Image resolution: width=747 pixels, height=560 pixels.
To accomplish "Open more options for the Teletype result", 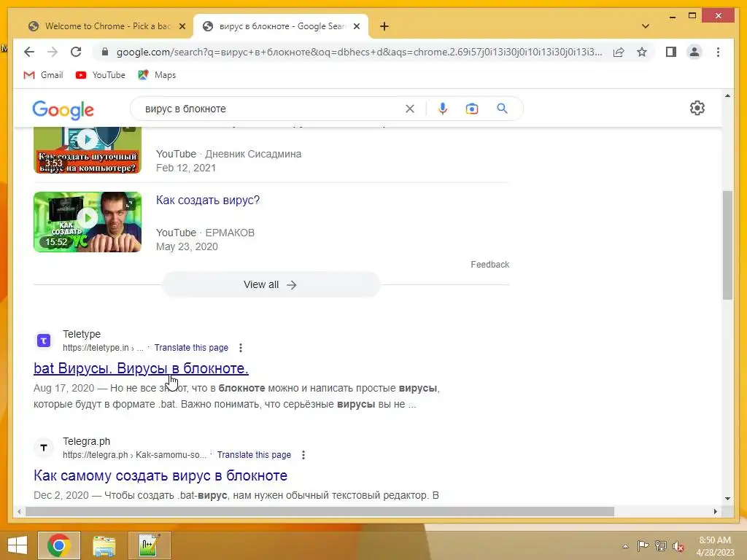I will tap(241, 348).
